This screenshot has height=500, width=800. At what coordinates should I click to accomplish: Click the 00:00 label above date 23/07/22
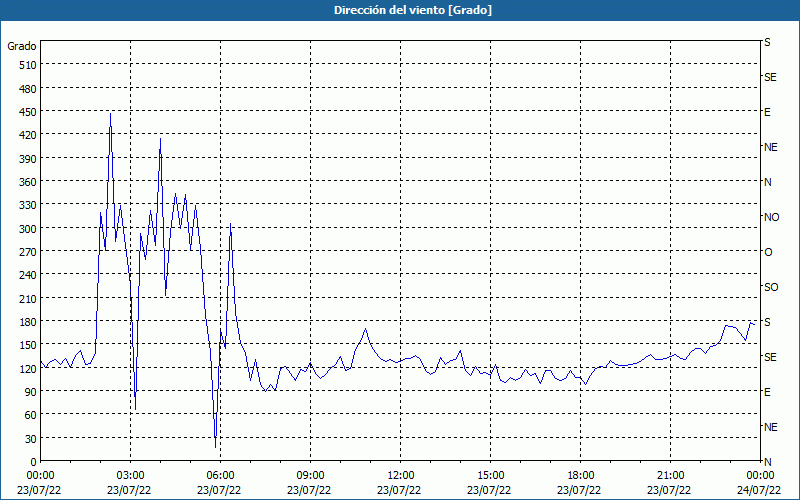tap(40, 476)
